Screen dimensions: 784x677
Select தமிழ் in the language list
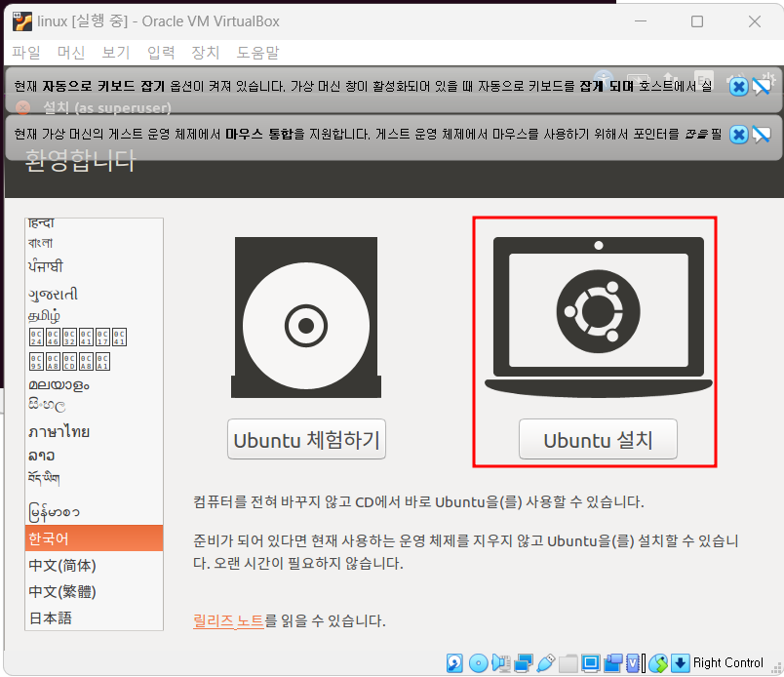pyautogui.click(x=94, y=315)
